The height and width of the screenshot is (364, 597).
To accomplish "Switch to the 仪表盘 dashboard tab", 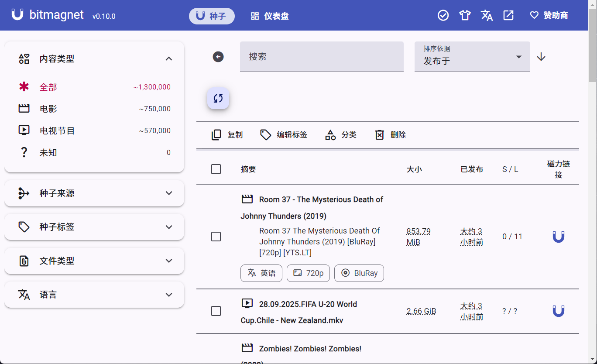I will coord(270,16).
